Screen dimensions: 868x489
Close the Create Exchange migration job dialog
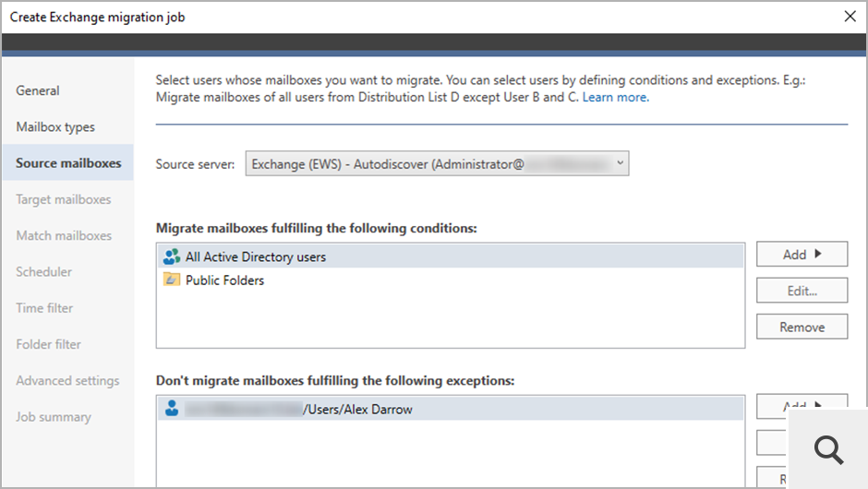pyautogui.click(x=850, y=17)
